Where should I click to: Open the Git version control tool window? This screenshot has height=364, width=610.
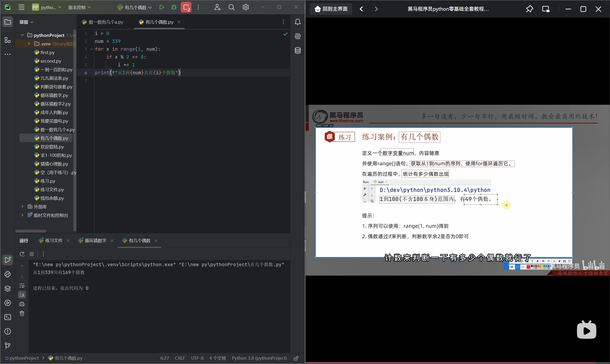pos(8,346)
